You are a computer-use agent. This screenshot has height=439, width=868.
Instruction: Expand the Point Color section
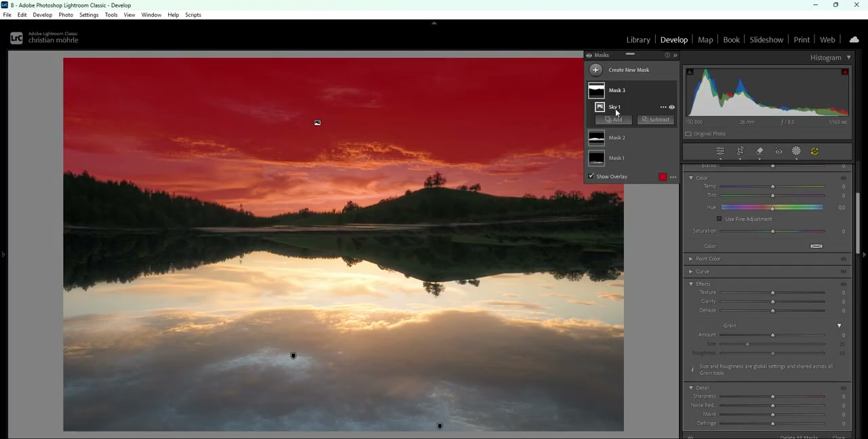pos(691,259)
